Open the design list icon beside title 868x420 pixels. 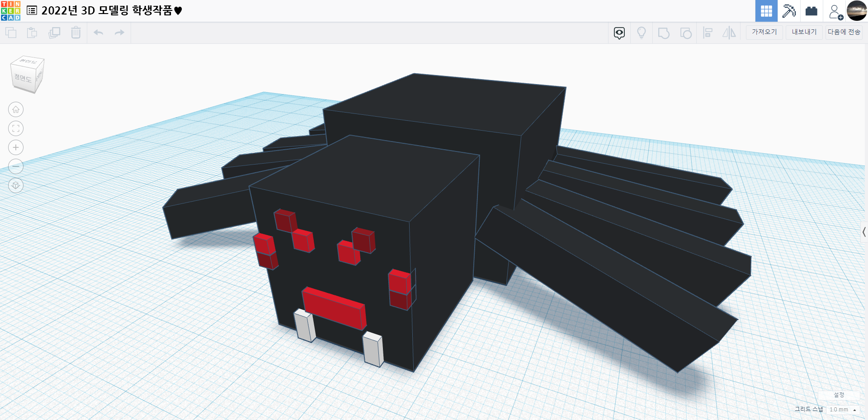tap(32, 10)
